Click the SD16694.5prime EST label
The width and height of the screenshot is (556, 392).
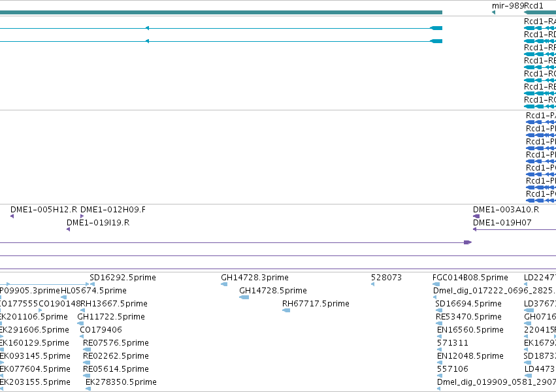coord(468,304)
